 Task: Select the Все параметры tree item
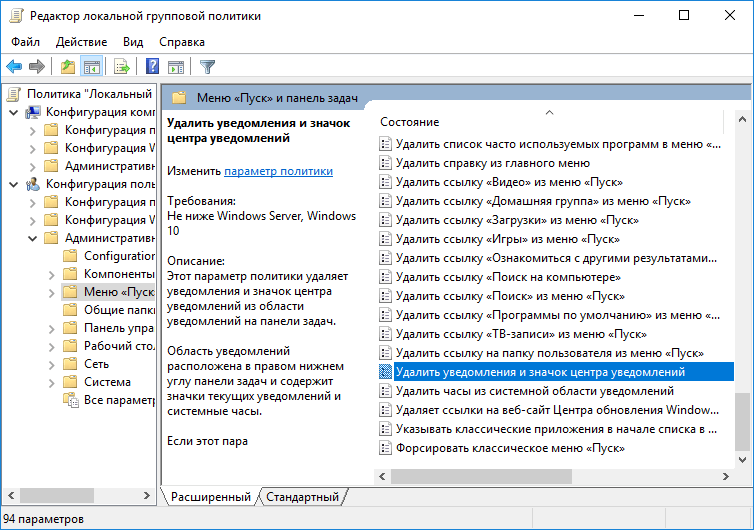119,400
